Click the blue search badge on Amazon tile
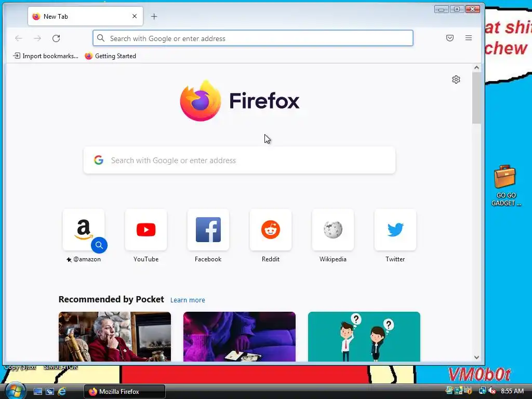Viewport: 532px width, 399px height. [x=99, y=245]
